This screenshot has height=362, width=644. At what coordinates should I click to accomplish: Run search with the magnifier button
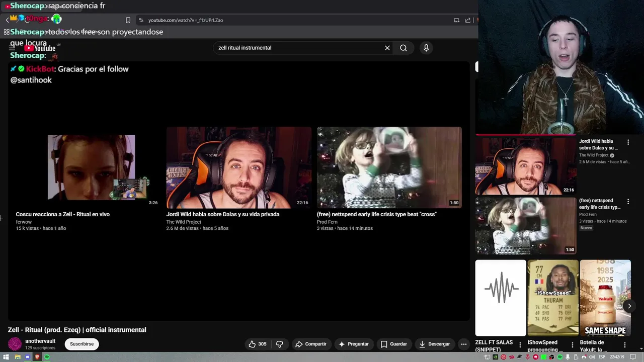tap(404, 48)
